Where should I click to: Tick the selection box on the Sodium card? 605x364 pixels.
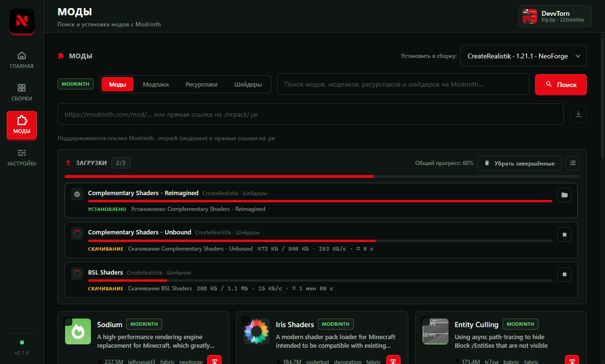(x=68, y=321)
